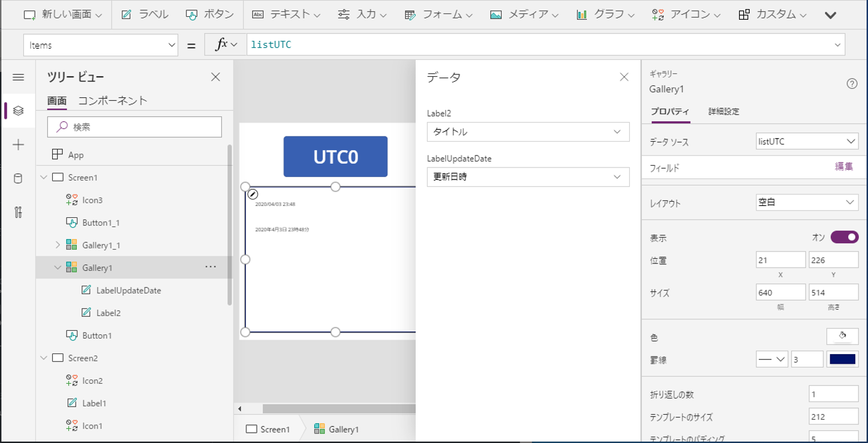Turn off the 表示 visibility toggle
The width and height of the screenshot is (868, 443).
844,238
